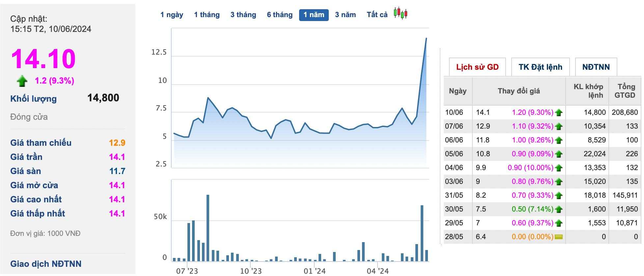
Task: Click the Ngày column header
Action: (458, 91)
